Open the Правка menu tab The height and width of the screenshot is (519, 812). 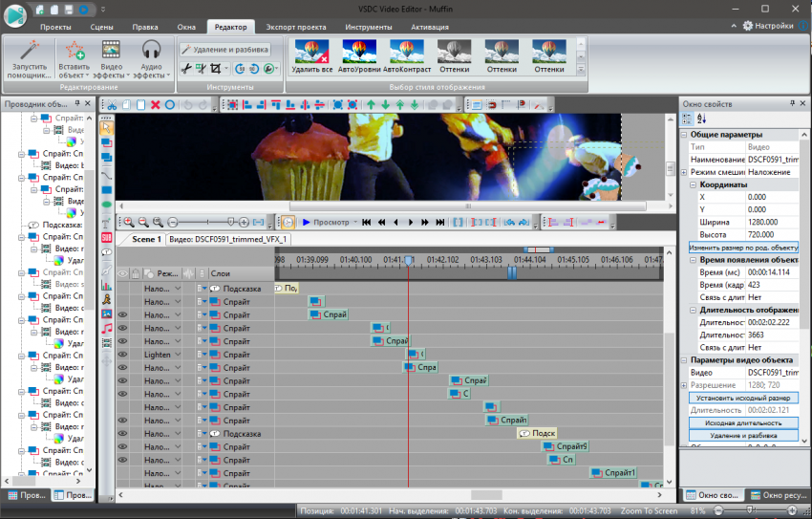(145, 27)
